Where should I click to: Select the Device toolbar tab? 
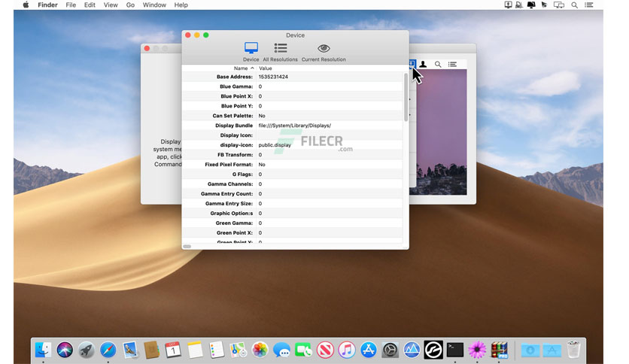click(x=251, y=52)
